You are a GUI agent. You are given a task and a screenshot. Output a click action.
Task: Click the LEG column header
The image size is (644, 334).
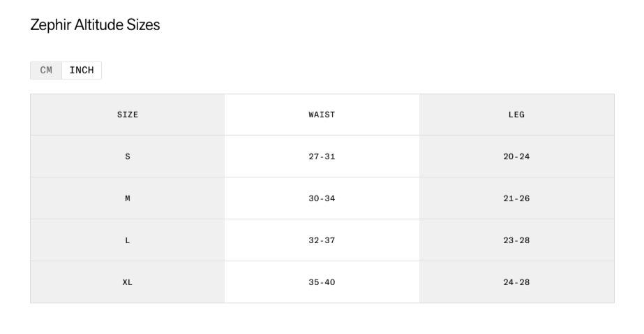click(516, 115)
